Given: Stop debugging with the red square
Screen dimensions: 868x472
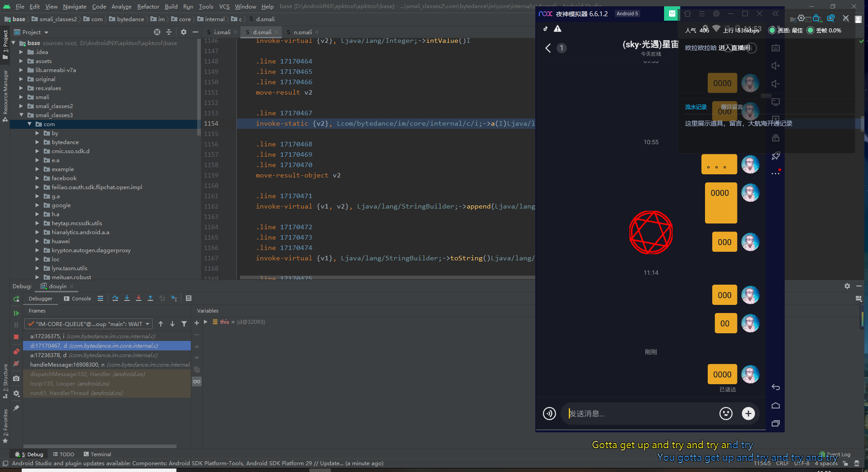Looking at the screenshot, I should (16, 337).
